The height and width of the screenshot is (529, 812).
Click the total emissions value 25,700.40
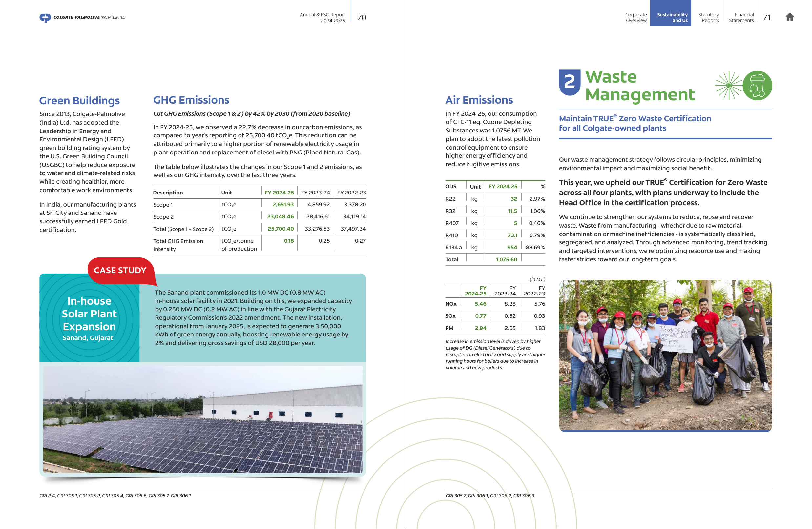281,229
